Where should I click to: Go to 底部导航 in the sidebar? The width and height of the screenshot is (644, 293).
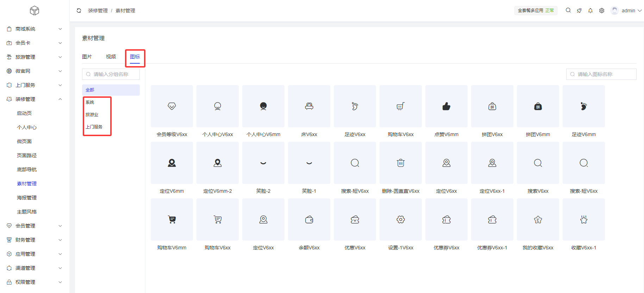pyautogui.click(x=27, y=170)
